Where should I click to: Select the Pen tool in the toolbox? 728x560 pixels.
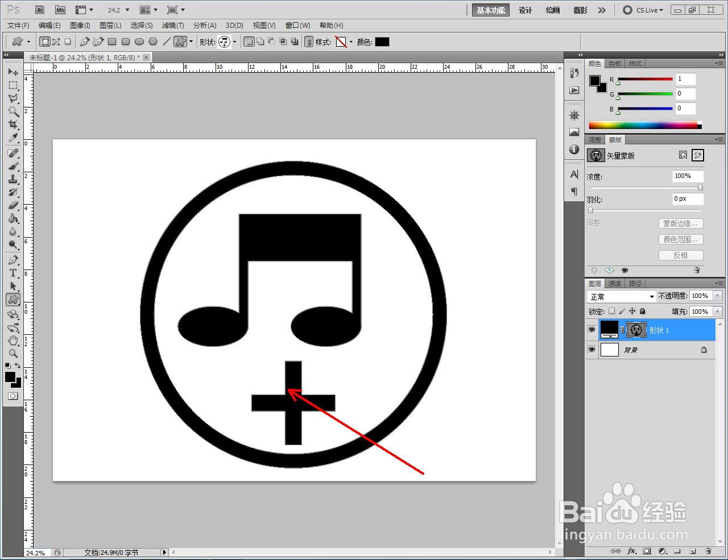click(13, 260)
